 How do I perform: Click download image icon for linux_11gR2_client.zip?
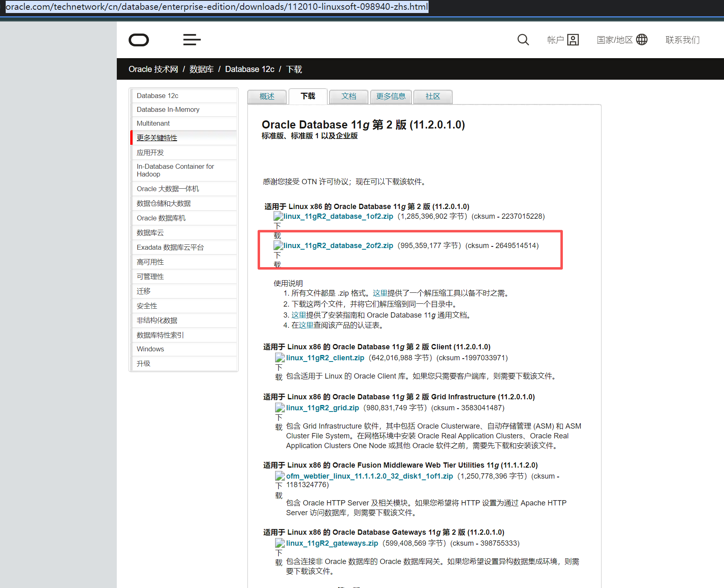280,358
